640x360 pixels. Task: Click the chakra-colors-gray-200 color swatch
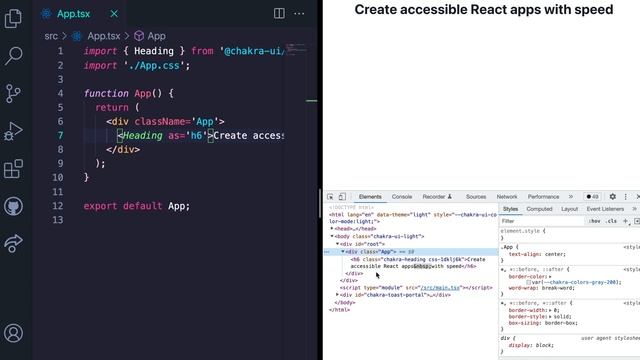click(528, 282)
